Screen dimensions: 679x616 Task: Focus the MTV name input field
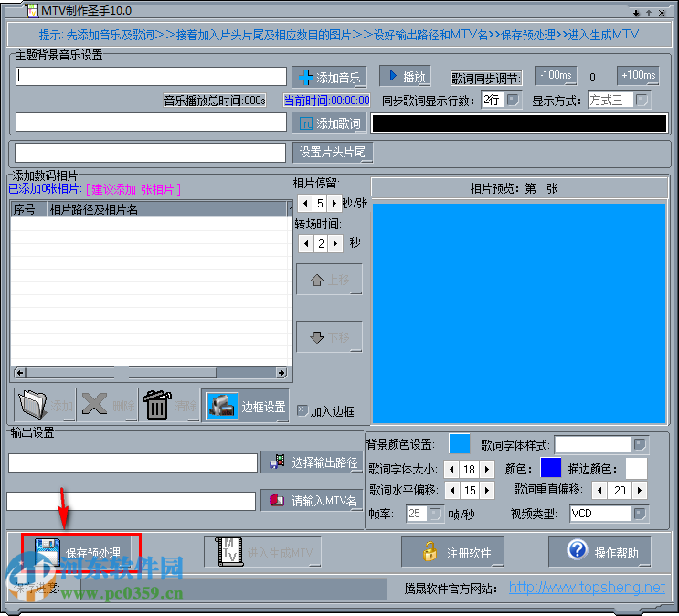132,501
